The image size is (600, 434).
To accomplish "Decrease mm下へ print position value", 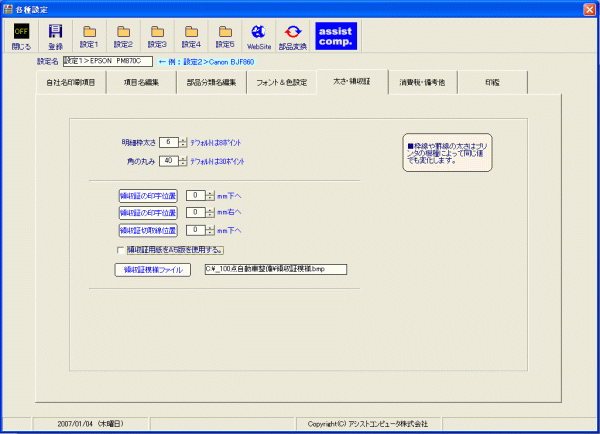I will click(210, 198).
